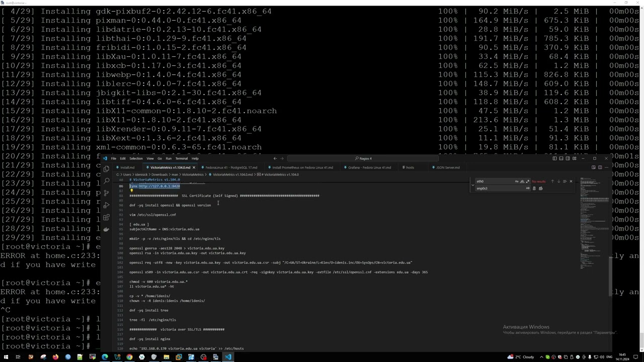The image size is (644, 362).
Task: Toggle Match Whole Word in find widget
Action: click(522, 182)
